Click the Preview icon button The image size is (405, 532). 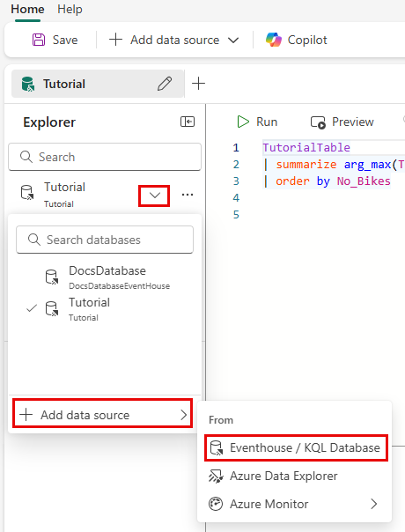pos(318,122)
